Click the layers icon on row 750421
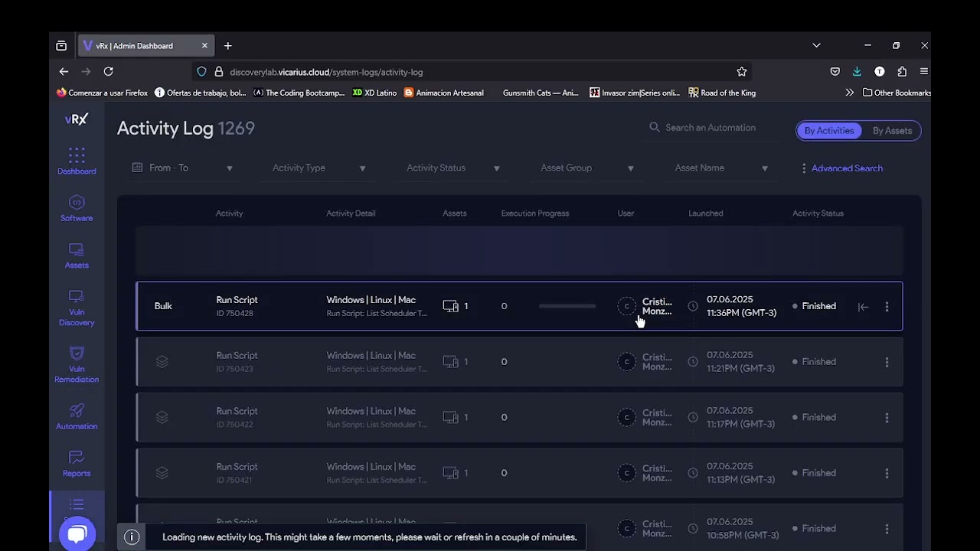 point(162,473)
